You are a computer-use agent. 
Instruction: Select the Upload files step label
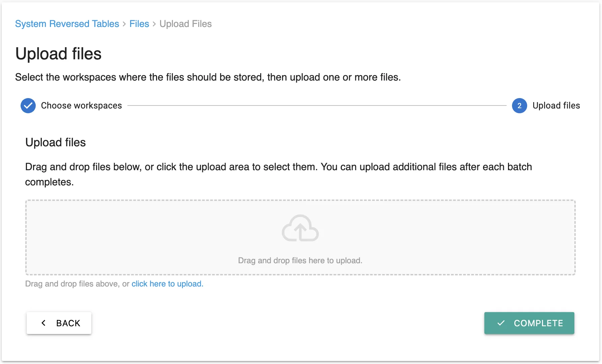tap(556, 106)
